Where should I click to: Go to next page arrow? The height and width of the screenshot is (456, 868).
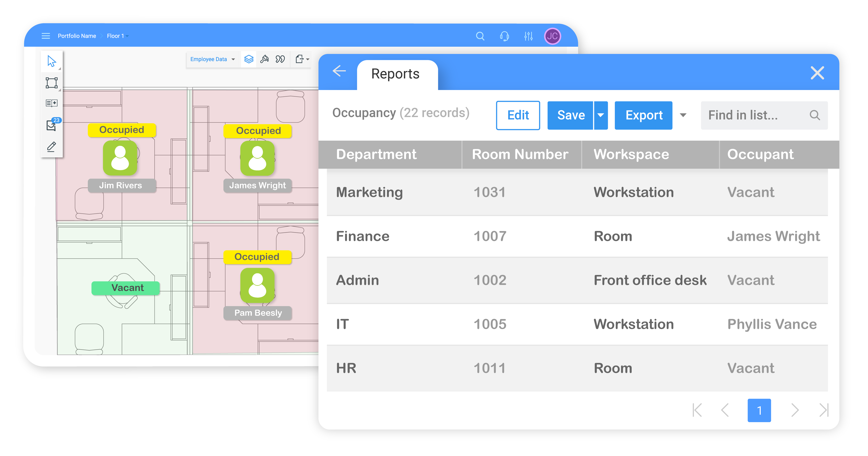[x=795, y=410]
